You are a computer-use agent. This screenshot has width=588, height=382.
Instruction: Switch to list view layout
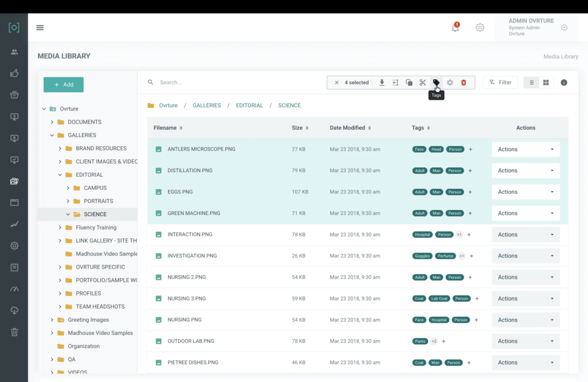pos(531,83)
